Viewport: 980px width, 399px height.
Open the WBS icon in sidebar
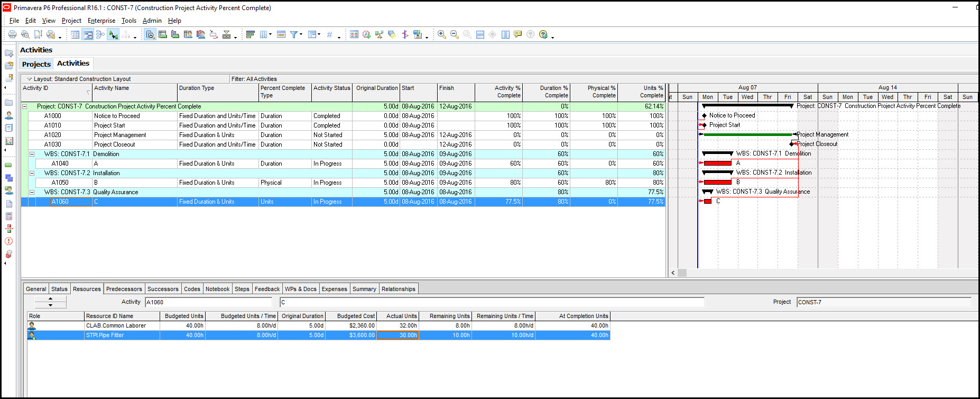coord(9,178)
